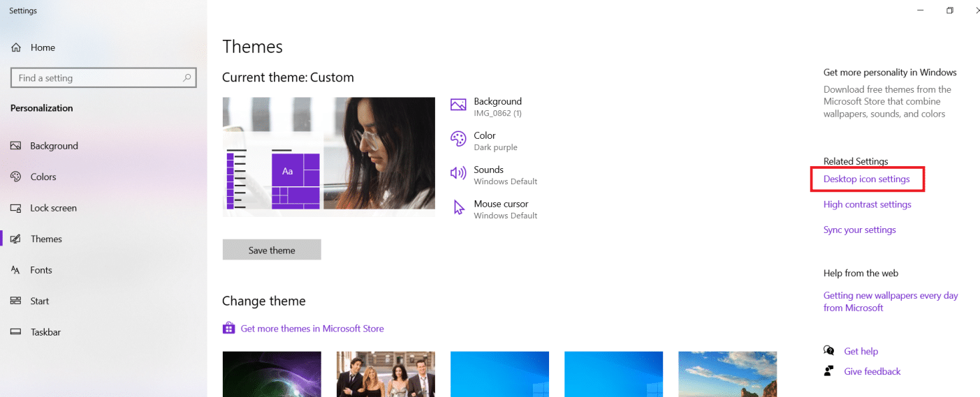980x397 pixels.
Task: Open High contrast settings link
Action: pyautogui.click(x=867, y=204)
